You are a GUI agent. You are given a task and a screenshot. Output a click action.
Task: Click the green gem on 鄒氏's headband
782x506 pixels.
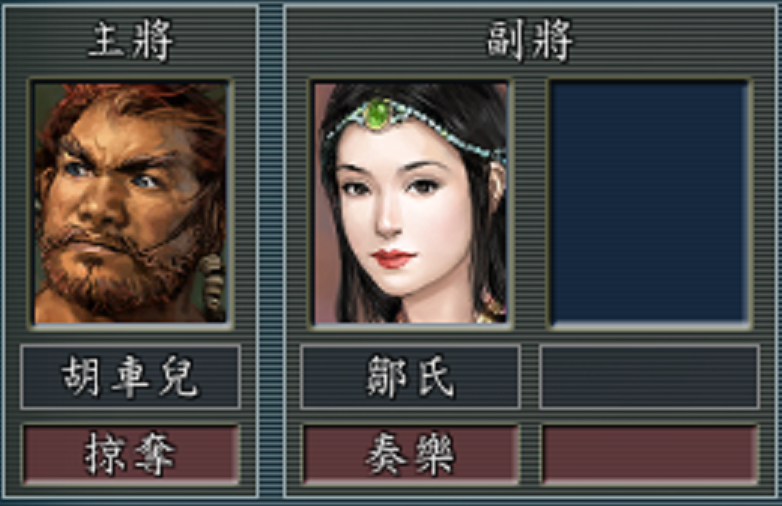coord(379,114)
